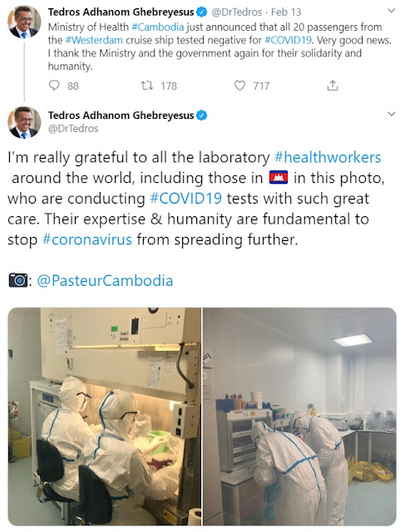Open dropdown chevron on second tweet
The width and height of the screenshot is (405, 532).
pos(392,114)
